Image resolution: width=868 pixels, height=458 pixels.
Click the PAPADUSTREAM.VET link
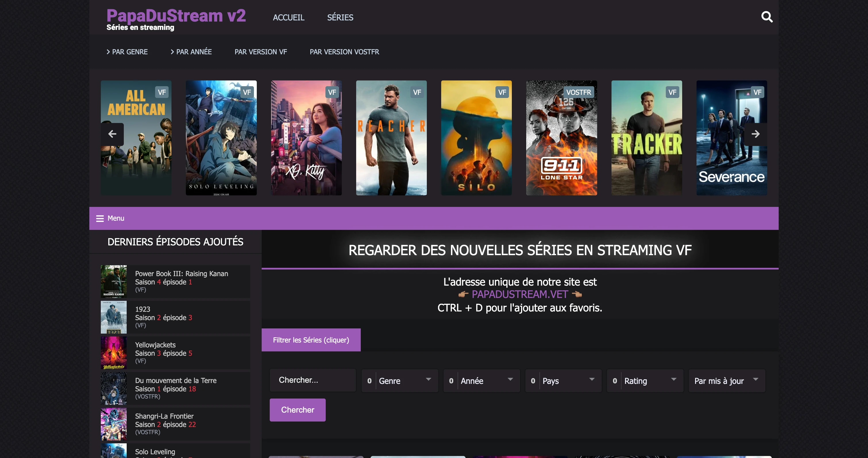(x=520, y=294)
